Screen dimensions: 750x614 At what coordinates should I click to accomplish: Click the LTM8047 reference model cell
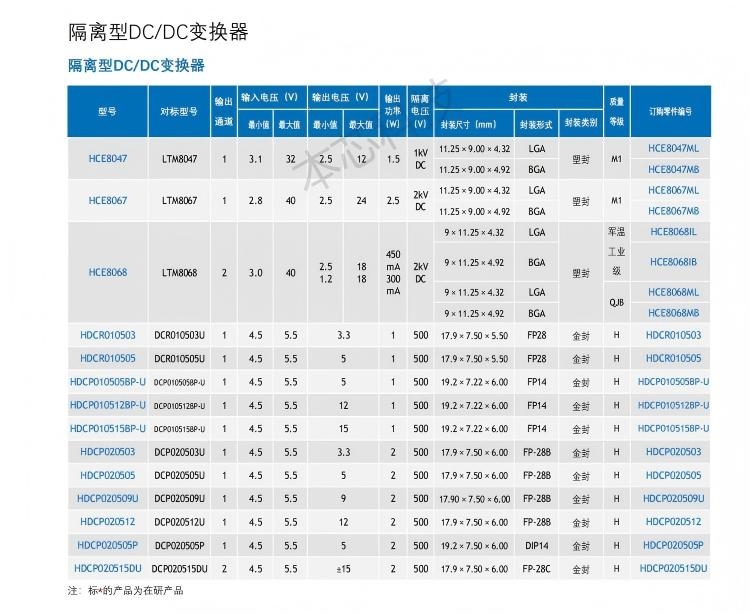(179, 159)
